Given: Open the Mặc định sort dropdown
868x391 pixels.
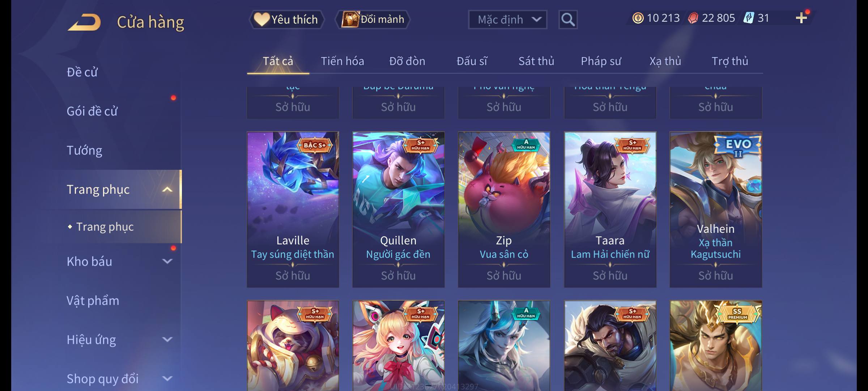Looking at the screenshot, I should 507,20.
